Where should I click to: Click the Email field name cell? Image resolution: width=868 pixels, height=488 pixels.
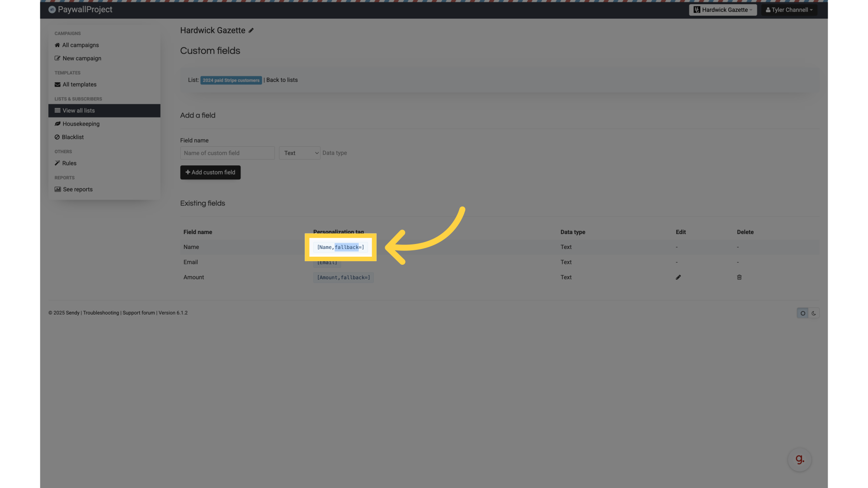(x=190, y=262)
